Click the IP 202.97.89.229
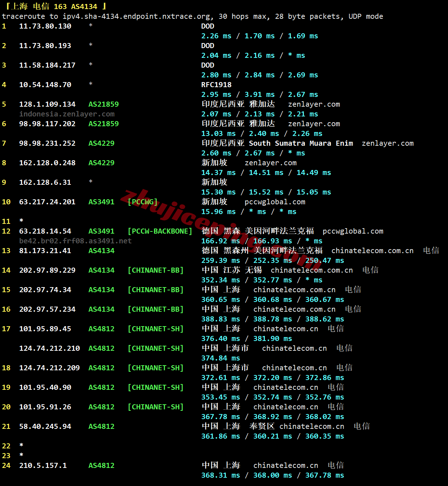The image size is (448, 486). [47, 270]
